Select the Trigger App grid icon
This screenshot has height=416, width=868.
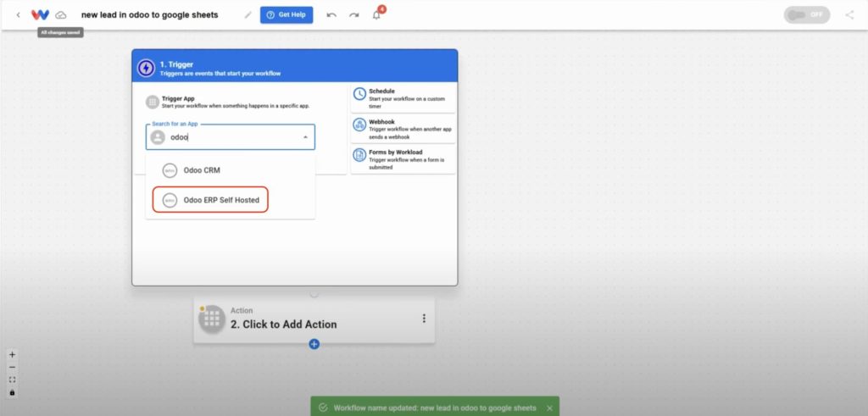point(153,102)
